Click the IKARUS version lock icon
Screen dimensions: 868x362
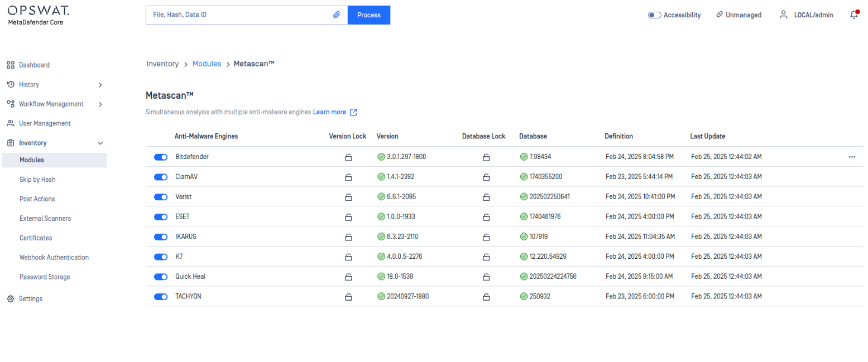(x=348, y=237)
